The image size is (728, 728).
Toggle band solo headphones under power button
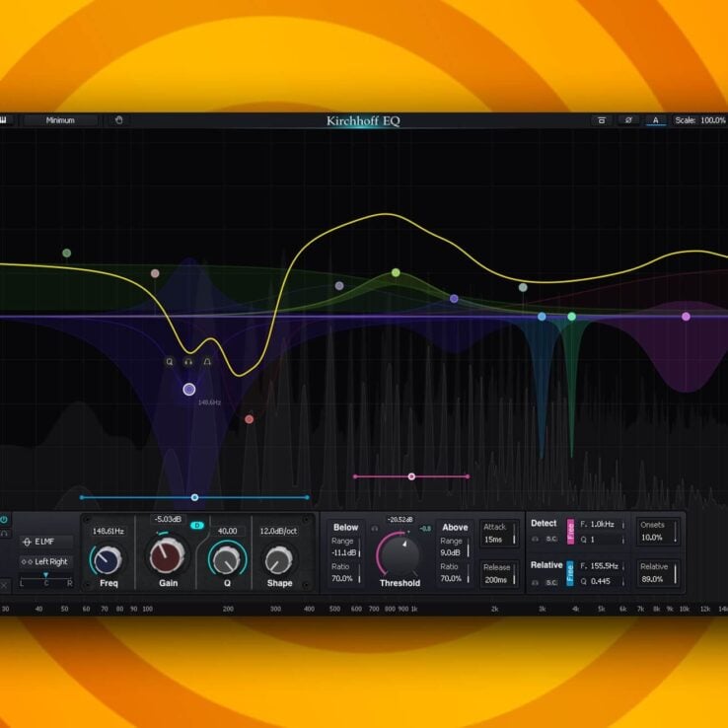click(4, 534)
